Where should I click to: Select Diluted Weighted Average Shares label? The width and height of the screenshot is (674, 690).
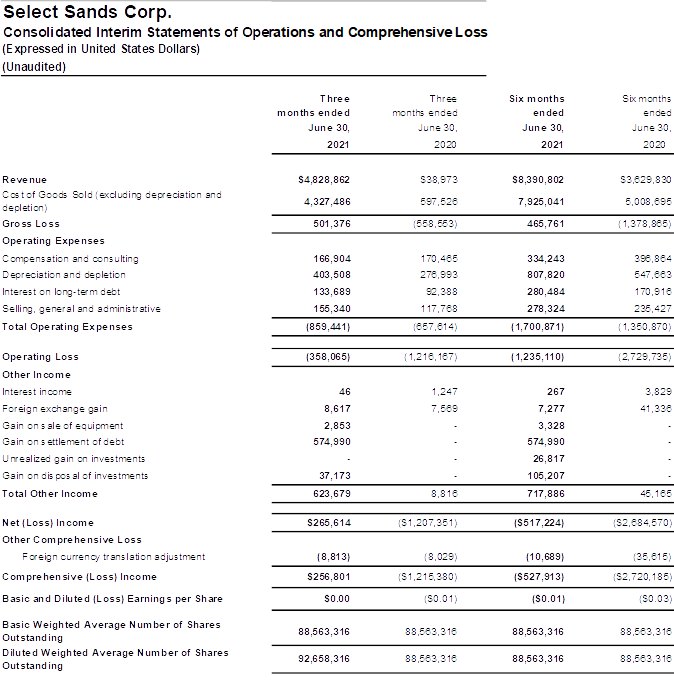115,659
